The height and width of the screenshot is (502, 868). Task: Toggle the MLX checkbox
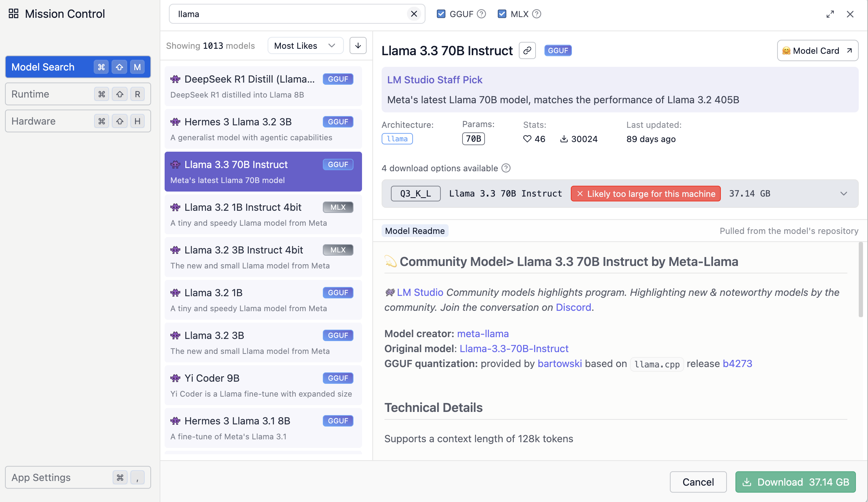coord(502,14)
